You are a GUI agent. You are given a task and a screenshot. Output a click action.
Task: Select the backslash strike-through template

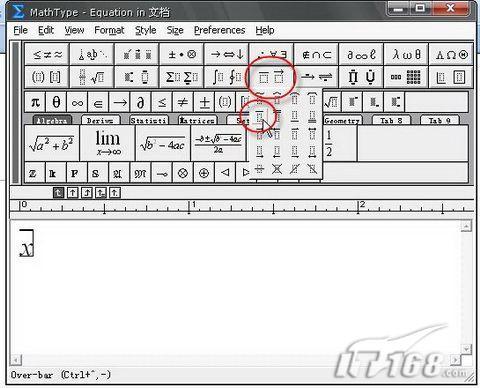[x=312, y=169]
